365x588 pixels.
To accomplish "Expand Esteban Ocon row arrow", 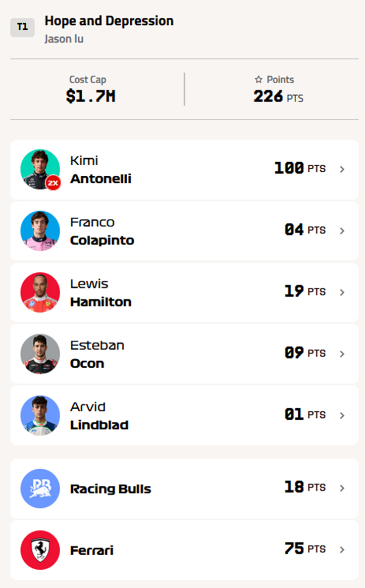I will (342, 354).
